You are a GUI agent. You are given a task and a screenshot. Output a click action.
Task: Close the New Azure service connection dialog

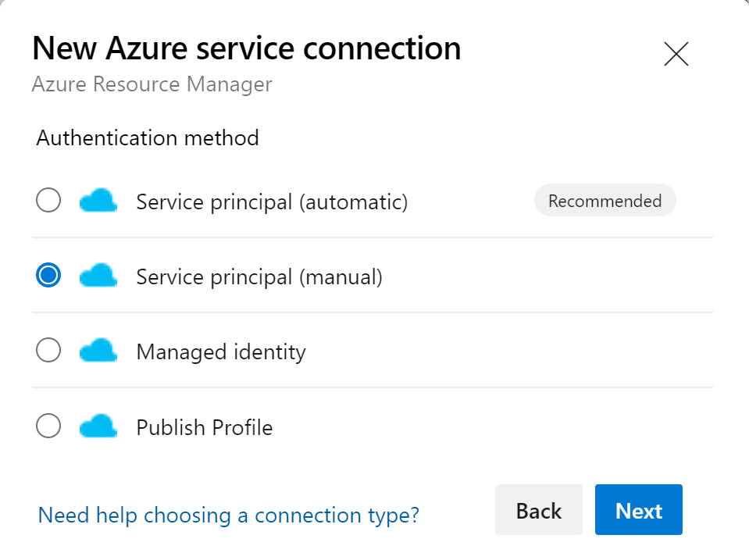pyautogui.click(x=676, y=54)
